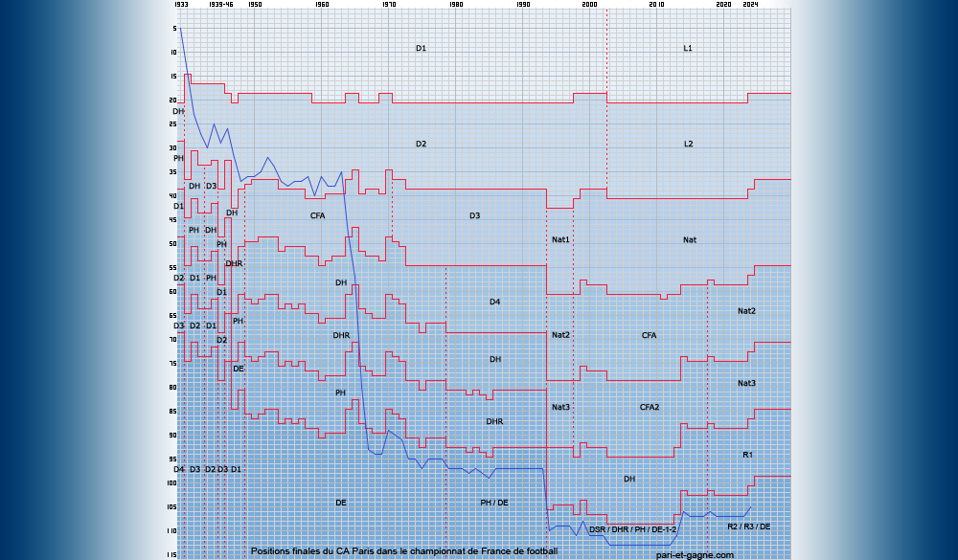958x560 pixels.
Task: Click the 'R2 / R3 / DE' label
Action: 748,526
